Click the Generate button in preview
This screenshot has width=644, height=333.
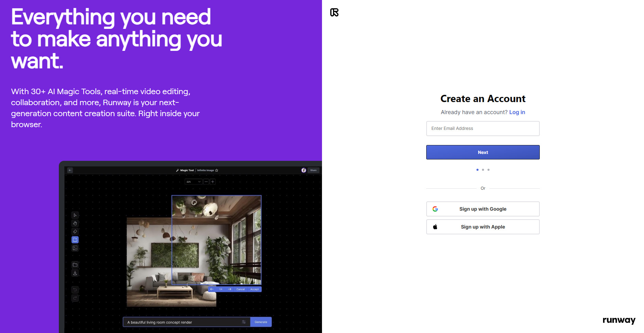coord(261,322)
